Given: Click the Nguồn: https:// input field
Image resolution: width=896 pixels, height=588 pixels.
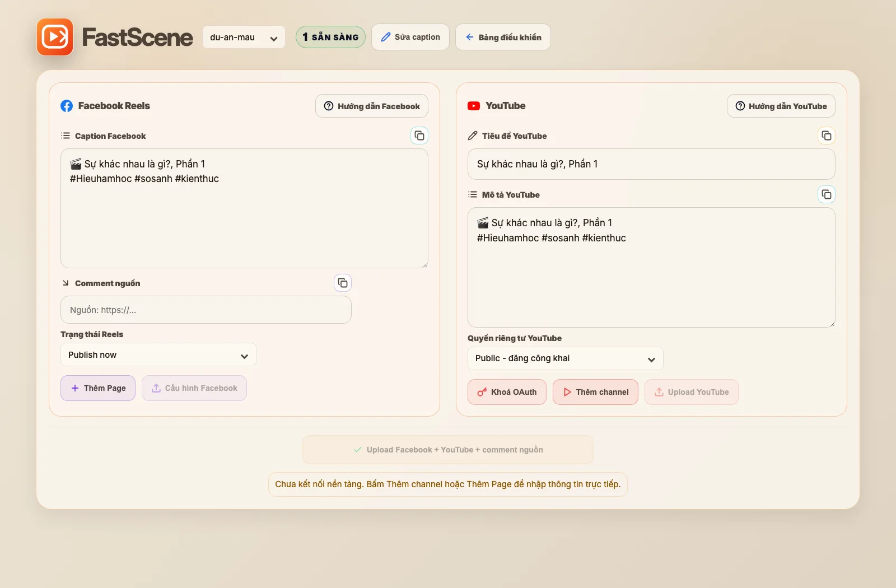Looking at the screenshot, I should pos(206,310).
